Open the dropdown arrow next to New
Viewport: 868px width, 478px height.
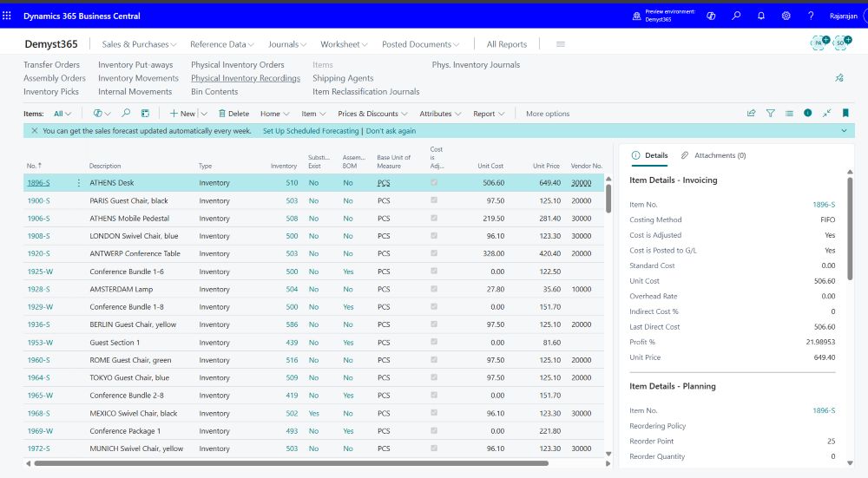click(204, 114)
